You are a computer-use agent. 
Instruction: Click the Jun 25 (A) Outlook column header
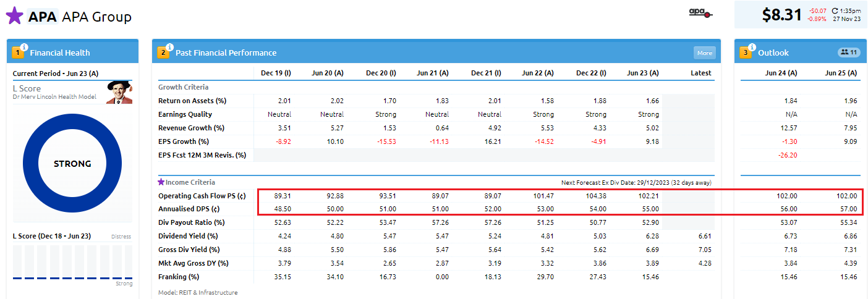[841, 73]
